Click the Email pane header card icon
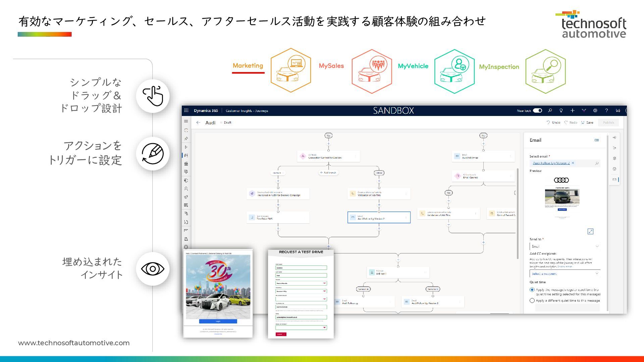Viewport: 644px width, 362px height. pos(597,140)
